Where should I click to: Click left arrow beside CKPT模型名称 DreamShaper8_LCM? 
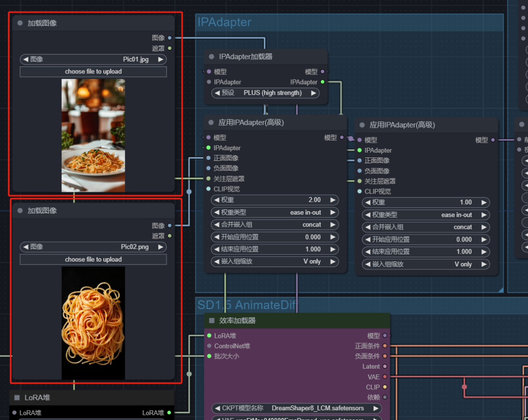coord(217,408)
